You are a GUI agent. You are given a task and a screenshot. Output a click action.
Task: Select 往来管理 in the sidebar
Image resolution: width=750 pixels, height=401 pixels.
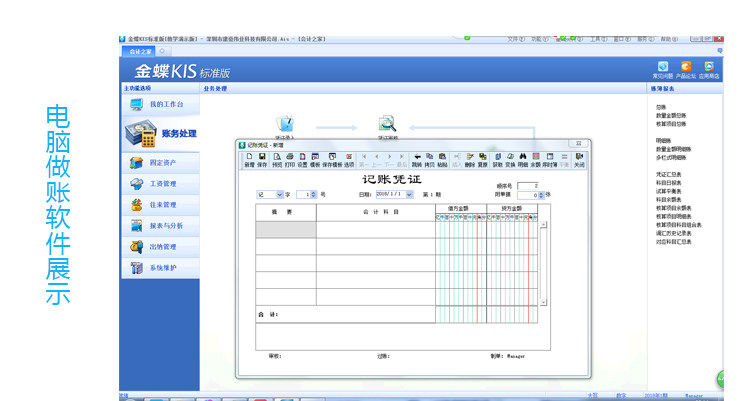160,205
